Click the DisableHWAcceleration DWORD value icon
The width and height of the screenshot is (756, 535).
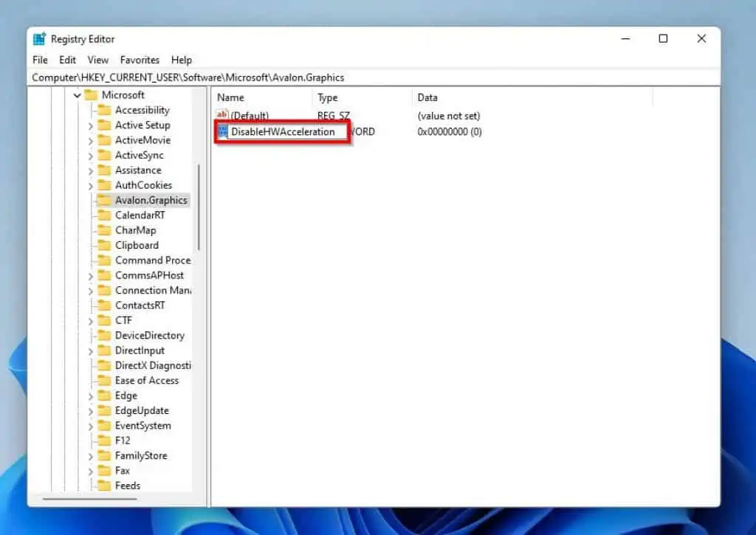(x=223, y=131)
